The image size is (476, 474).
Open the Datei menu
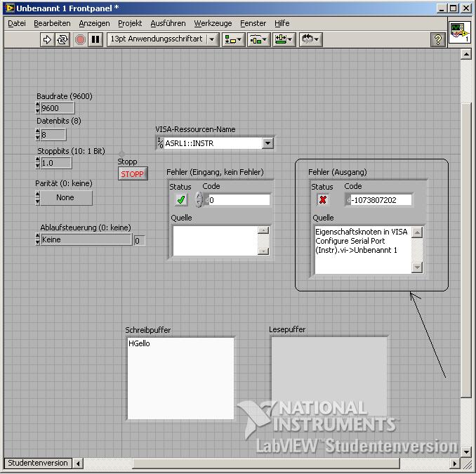click(17, 23)
